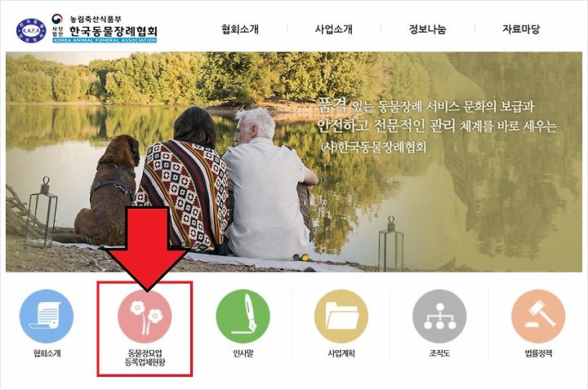Screen dimensions: 588x390
Task: Click the 인사말 text label
Action: (x=243, y=353)
